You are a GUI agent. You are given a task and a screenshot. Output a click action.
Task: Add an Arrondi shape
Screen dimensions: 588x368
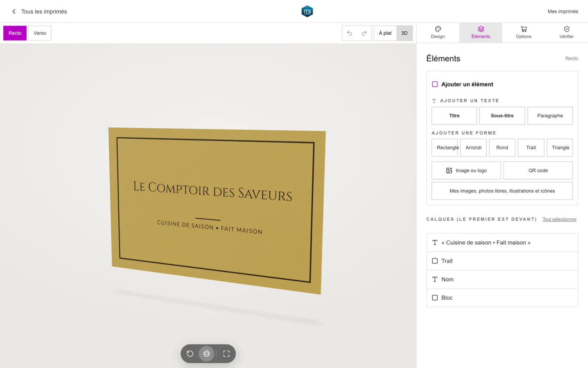(x=473, y=148)
